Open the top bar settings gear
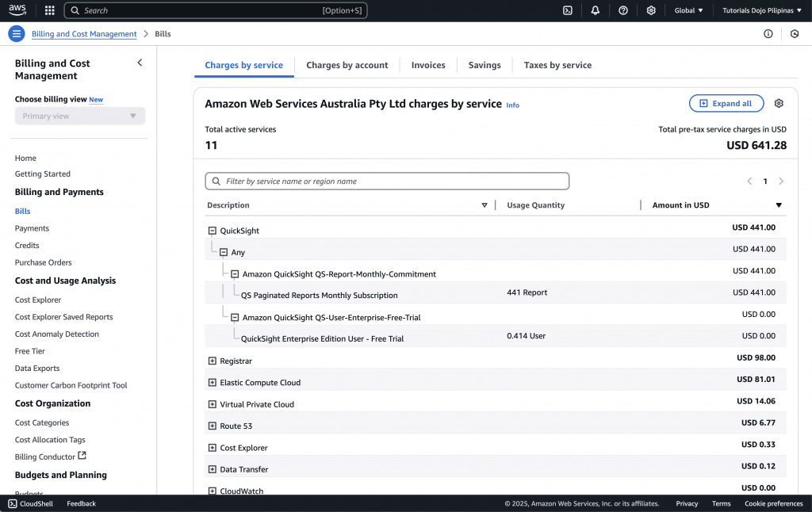 coord(651,10)
